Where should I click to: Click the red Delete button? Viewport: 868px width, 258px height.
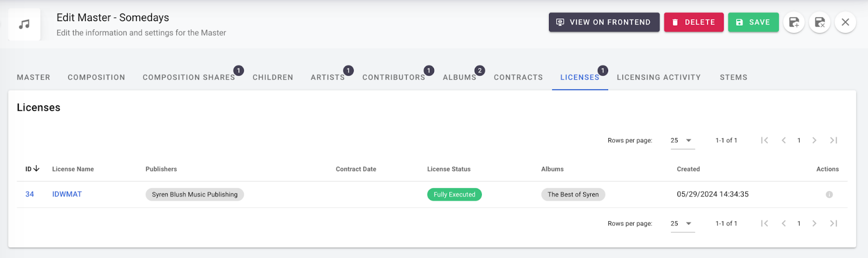click(x=693, y=22)
